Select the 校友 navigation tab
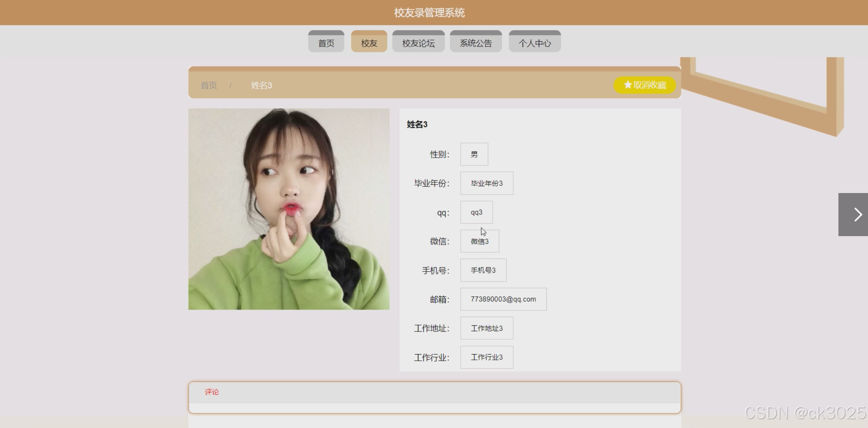 pyautogui.click(x=369, y=41)
